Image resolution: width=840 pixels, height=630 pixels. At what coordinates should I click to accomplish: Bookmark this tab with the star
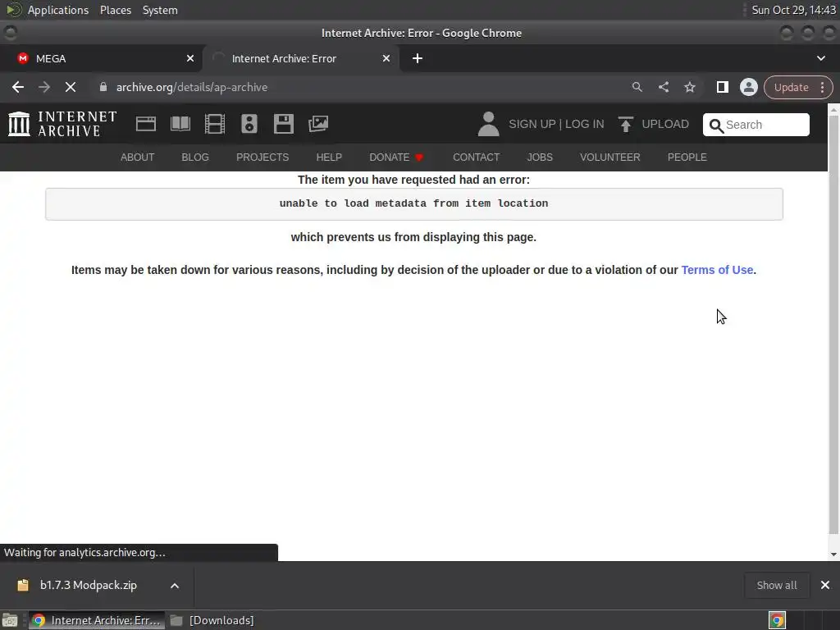(x=689, y=87)
